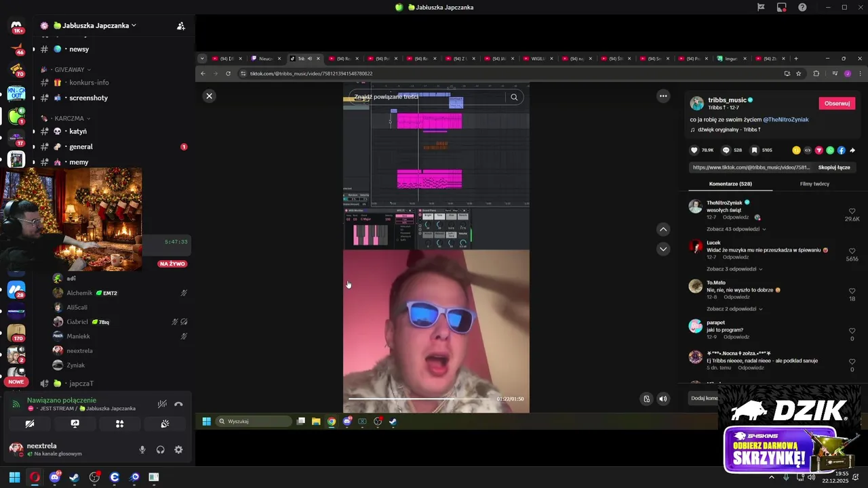868x488 pixels.
Task: Expand 'Zobacz 43 odpowiedzi' under TheNitroZyniak comment
Action: (736, 229)
